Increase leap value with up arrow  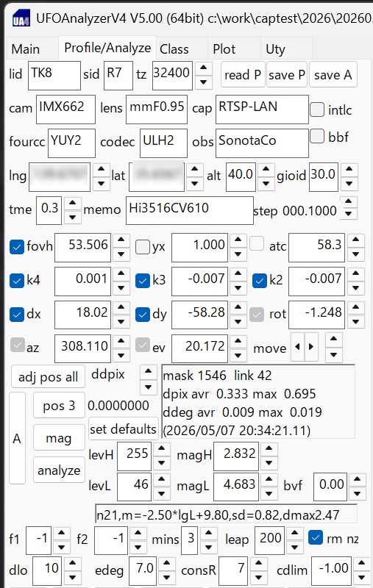[294, 532]
